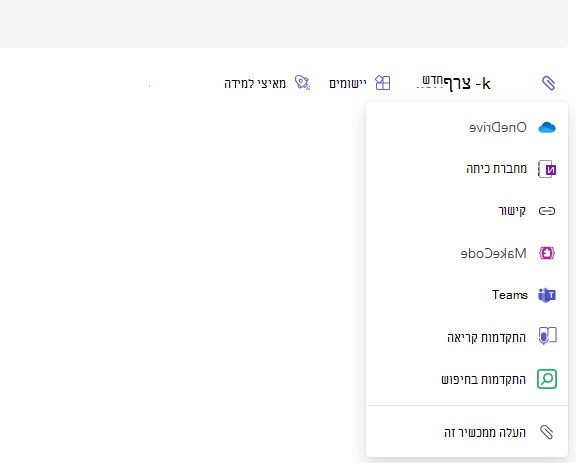Click the rocket learning accelerators icon
Viewport: 576px width, 463px height.
click(303, 83)
